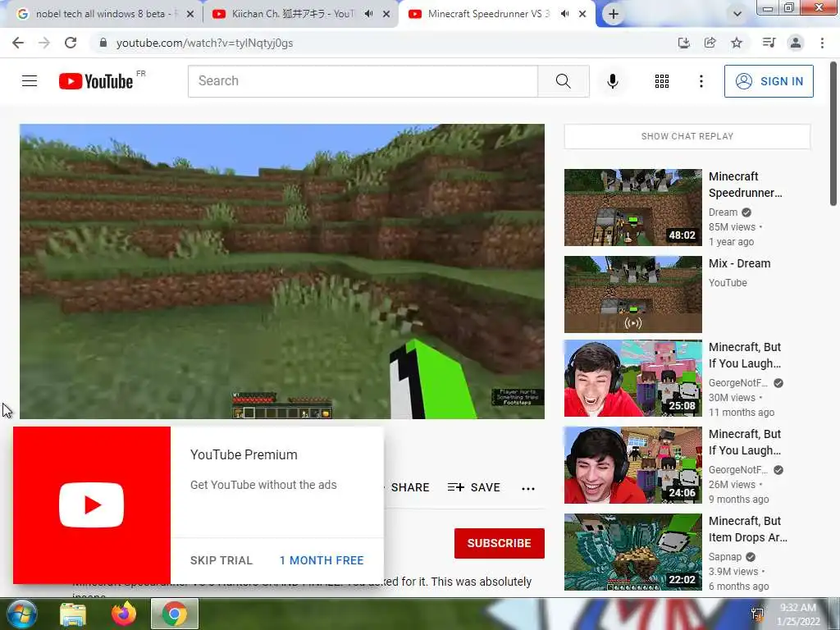Select the Minecraft Speedrunner VS 3 tab
The image size is (840, 630).
tap(488, 14)
